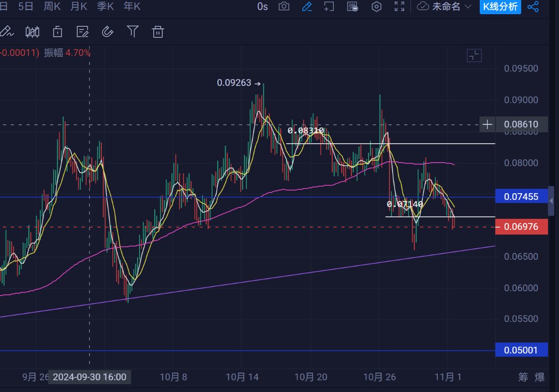Click the 0.05500 price axis label
Image resolution: width=559 pixels, height=392 pixels.
(x=521, y=319)
